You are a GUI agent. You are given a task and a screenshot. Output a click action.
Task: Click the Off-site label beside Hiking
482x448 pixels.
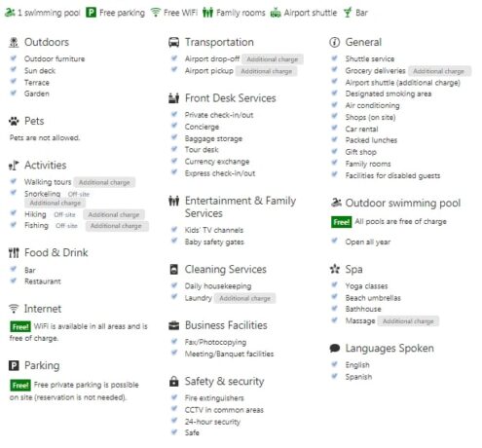click(x=64, y=215)
